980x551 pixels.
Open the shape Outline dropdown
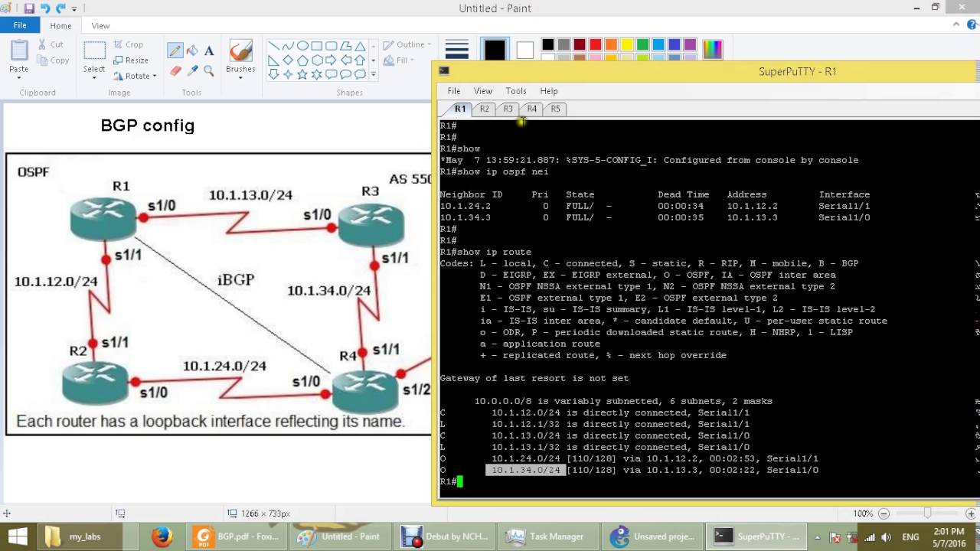pyautogui.click(x=407, y=44)
